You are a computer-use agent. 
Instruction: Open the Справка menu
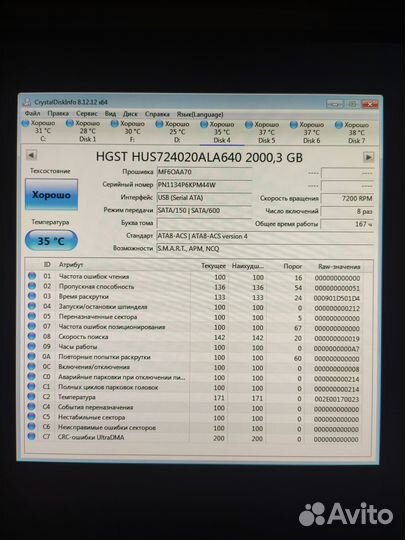tap(157, 114)
